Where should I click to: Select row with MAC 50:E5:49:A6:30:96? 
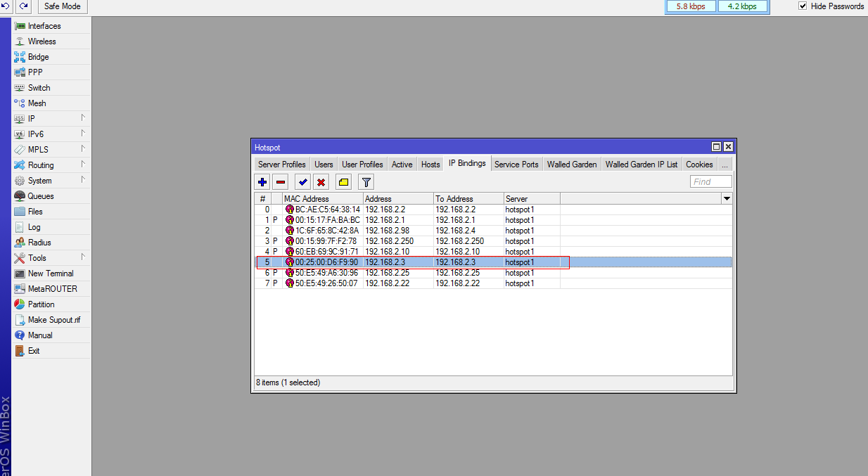tap(494, 273)
